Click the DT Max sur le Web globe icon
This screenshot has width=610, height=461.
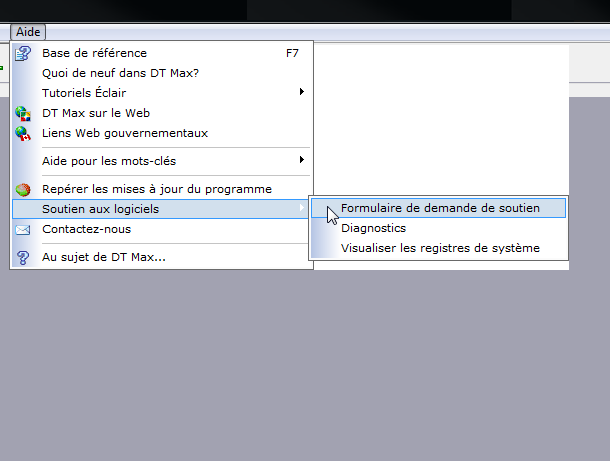click(x=23, y=113)
